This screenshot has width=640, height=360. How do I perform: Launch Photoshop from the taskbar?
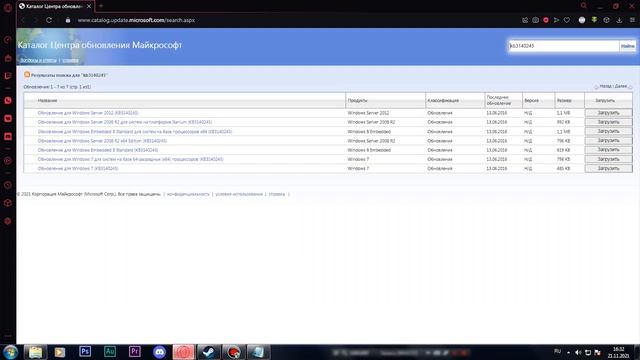point(85,351)
